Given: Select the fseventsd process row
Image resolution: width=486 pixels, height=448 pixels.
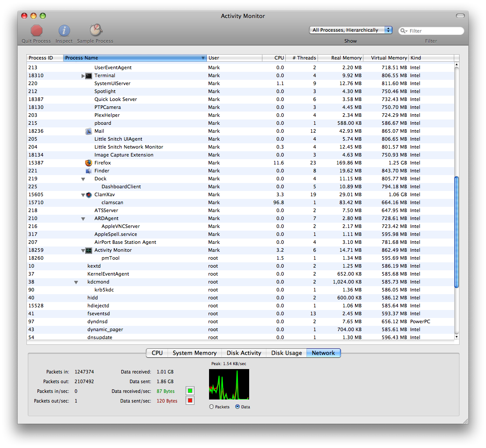Looking at the screenshot, I should coord(240,314).
